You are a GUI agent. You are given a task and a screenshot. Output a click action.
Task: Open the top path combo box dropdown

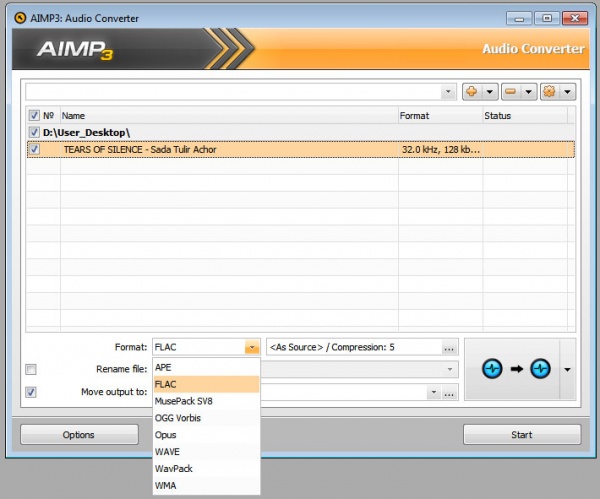[448, 92]
